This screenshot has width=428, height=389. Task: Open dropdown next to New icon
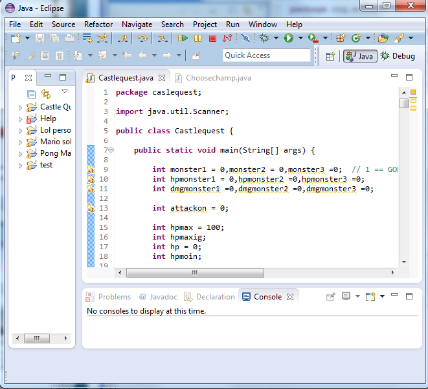(x=27, y=38)
